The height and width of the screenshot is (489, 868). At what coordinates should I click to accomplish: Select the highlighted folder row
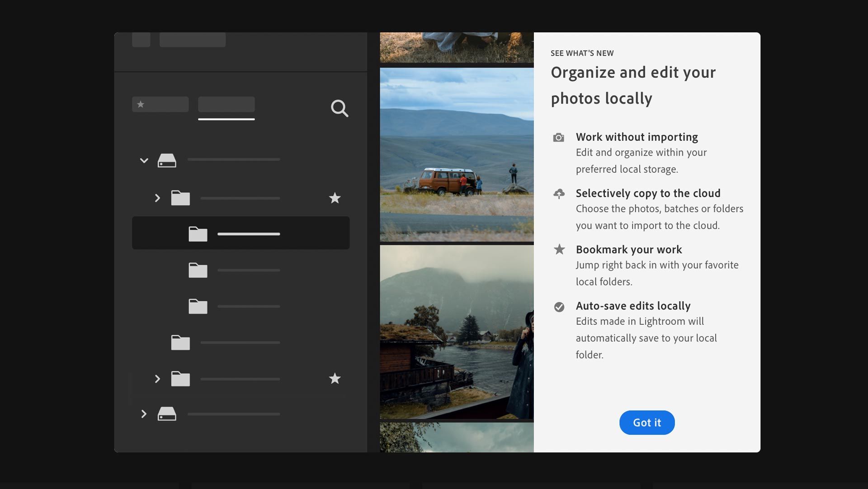[241, 233]
